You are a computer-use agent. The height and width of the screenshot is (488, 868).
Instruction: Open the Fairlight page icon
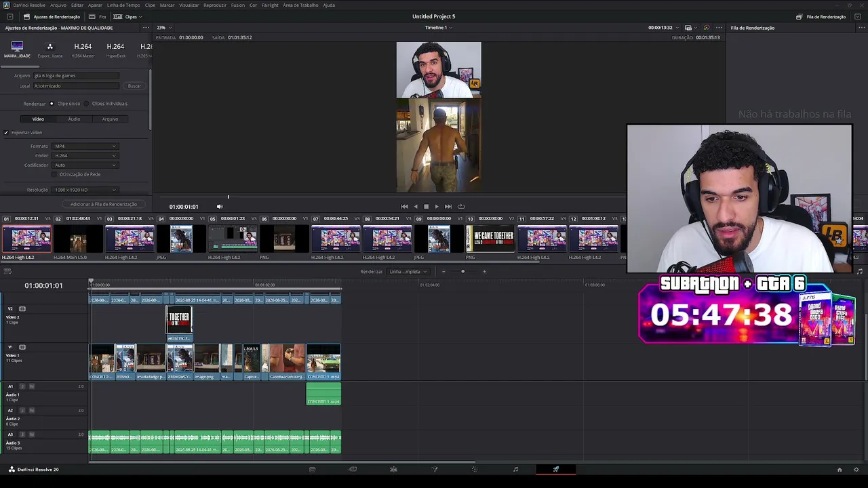tap(515, 469)
